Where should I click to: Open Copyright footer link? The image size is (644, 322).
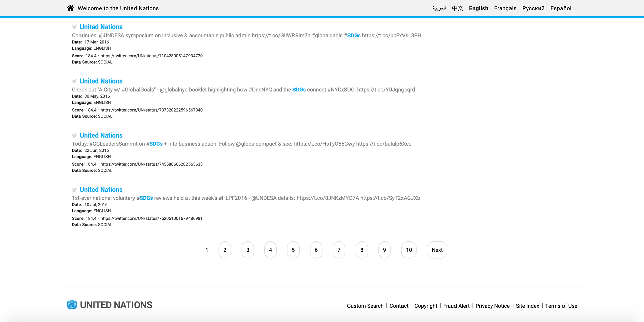tap(426, 306)
